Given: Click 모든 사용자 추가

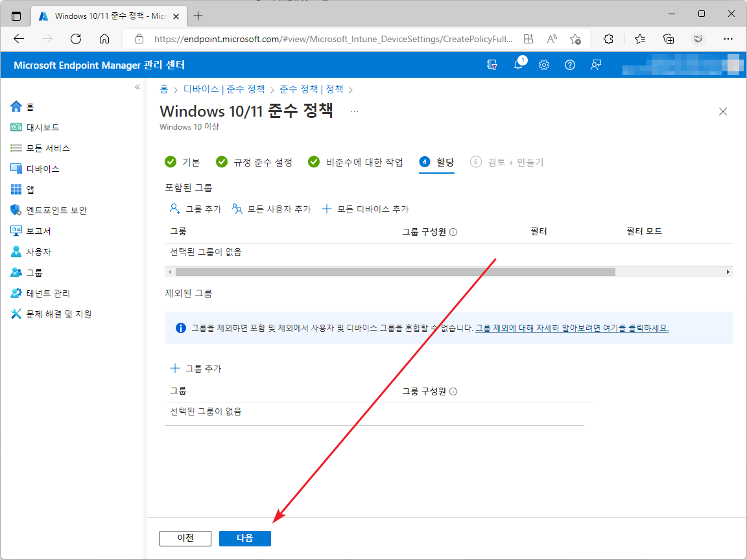Looking at the screenshot, I should [x=272, y=209].
